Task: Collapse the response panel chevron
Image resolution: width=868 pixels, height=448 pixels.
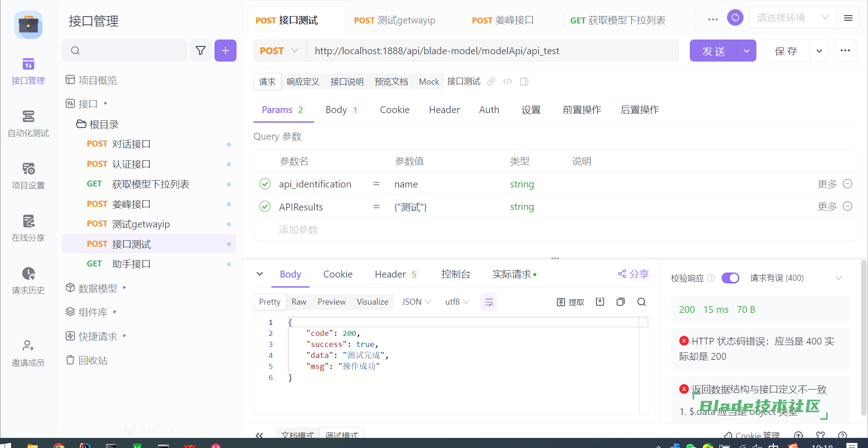Action: 259,274
